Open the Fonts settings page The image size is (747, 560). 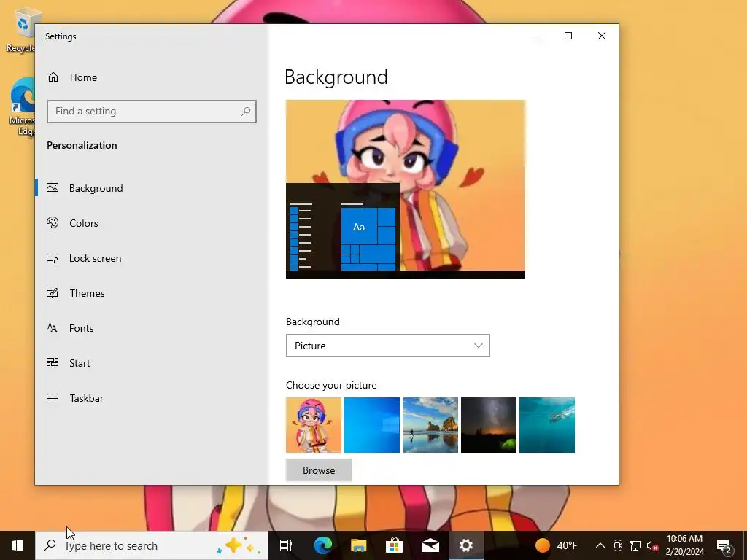[x=152, y=328]
